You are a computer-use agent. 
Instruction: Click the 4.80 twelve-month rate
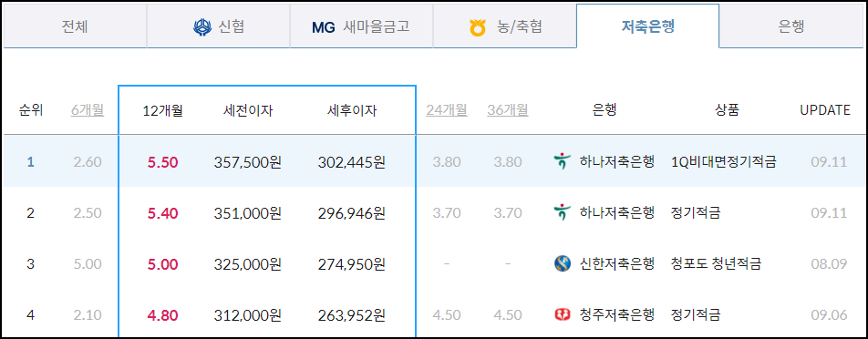(162, 316)
